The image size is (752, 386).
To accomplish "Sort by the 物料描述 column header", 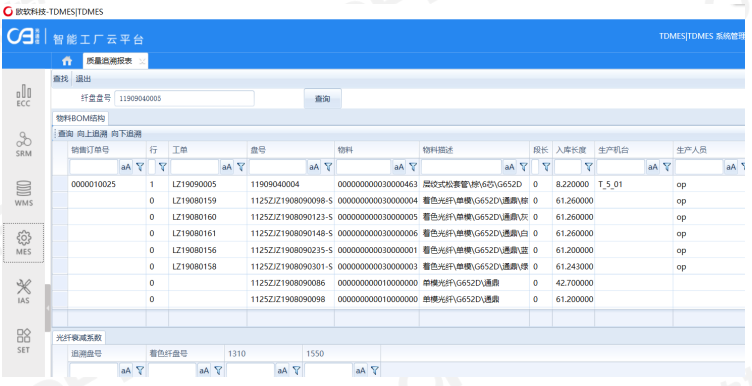I will [x=475, y=150].
